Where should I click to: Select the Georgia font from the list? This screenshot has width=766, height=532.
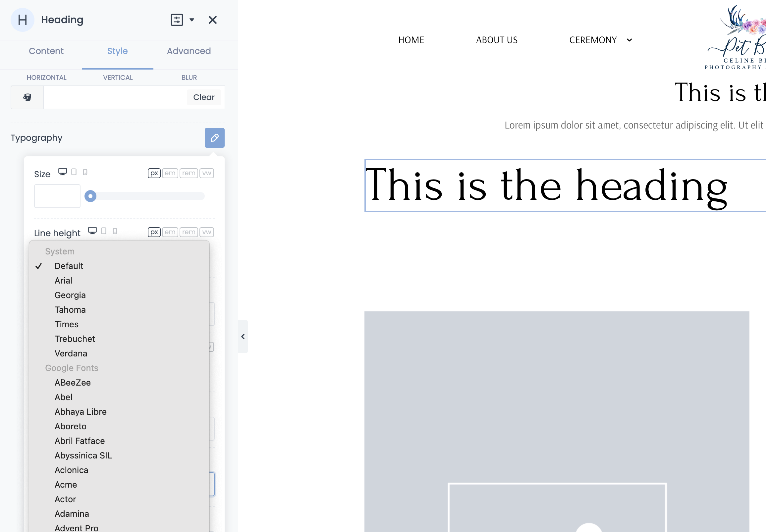pyautogui.click(x=70, y=295)
